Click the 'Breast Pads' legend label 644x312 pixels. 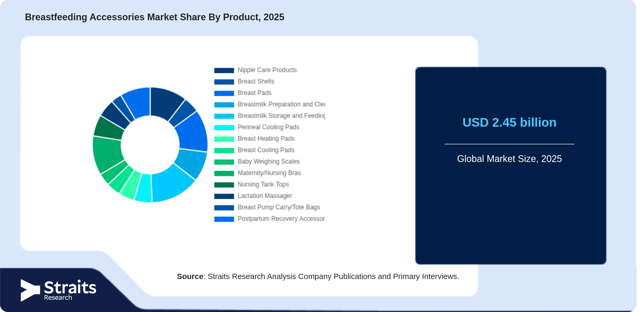[x=254, y=93]
